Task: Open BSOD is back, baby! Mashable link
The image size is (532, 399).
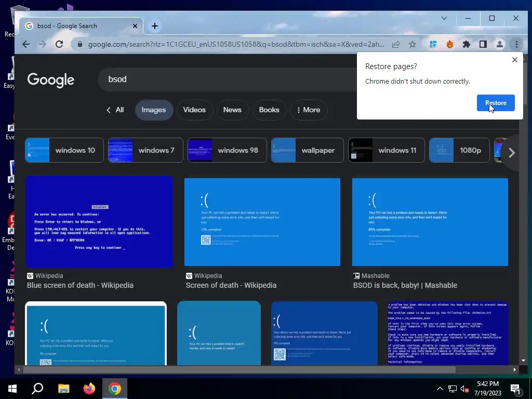Action: (405, 285)
